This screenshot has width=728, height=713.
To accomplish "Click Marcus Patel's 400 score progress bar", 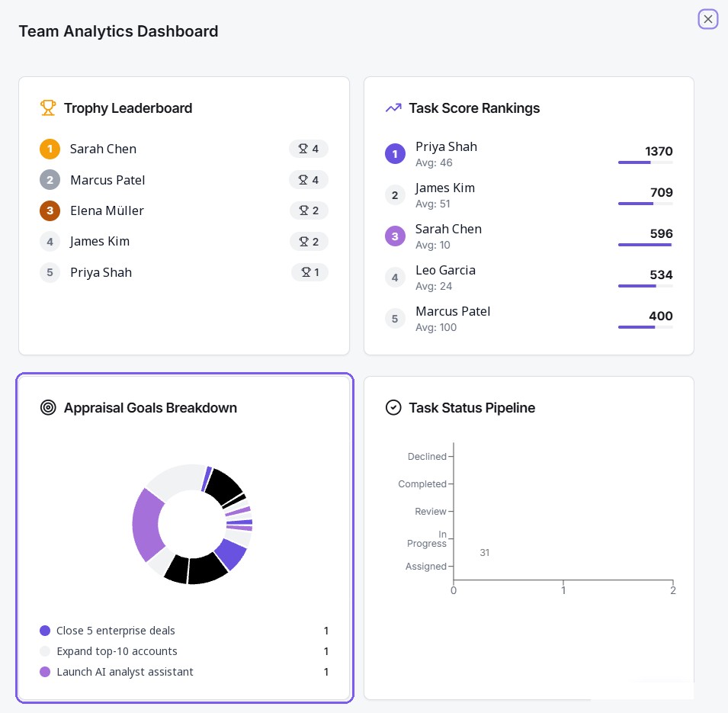I will tap(646, 327).
